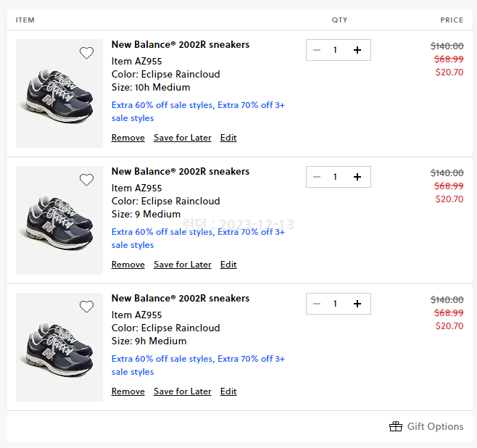The width and height of the screenshot is (477, 448).
Task: Open Gift Options
Action: coord(435,426)
